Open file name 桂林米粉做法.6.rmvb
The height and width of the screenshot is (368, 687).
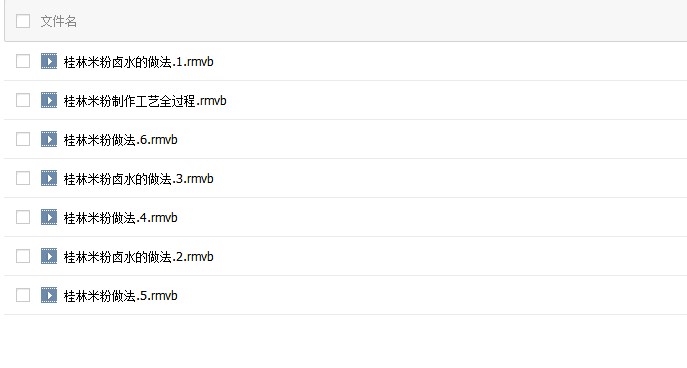click(120, 140)
